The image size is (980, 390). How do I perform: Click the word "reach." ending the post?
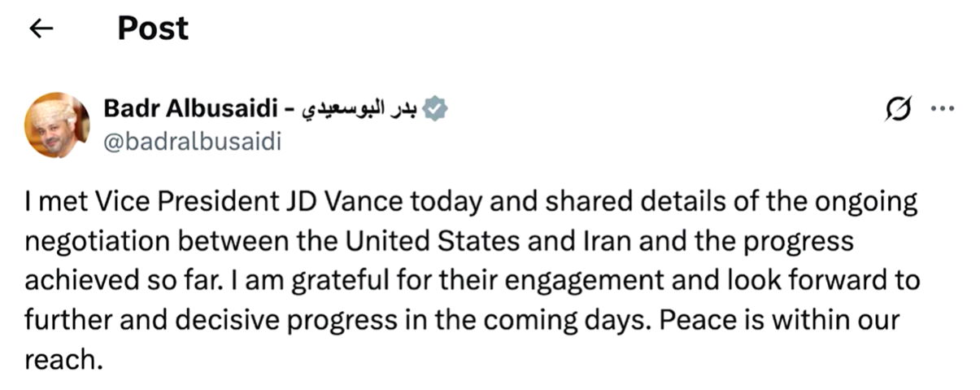pyautogui.click(x=64, y=358)
